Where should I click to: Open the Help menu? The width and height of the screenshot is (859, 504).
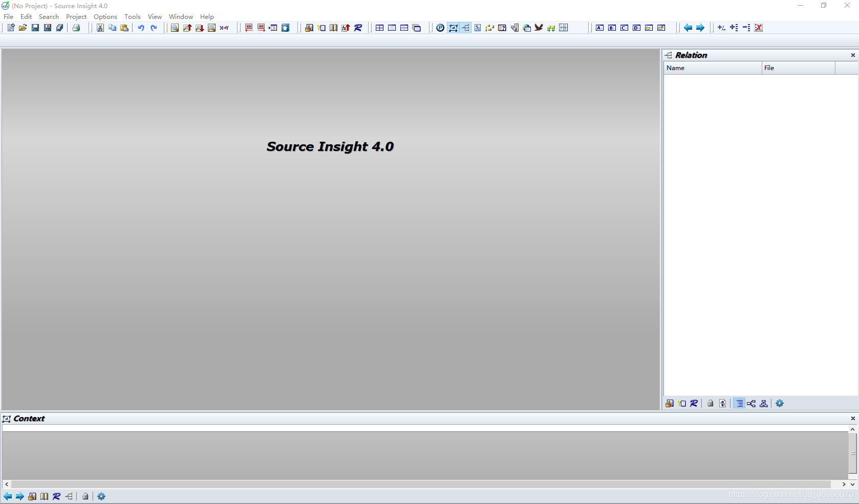[x=207, y=16]
